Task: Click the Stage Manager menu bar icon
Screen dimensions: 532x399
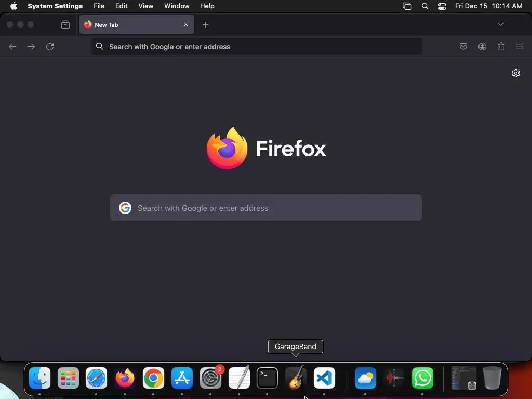Action: tap(407, 6)
